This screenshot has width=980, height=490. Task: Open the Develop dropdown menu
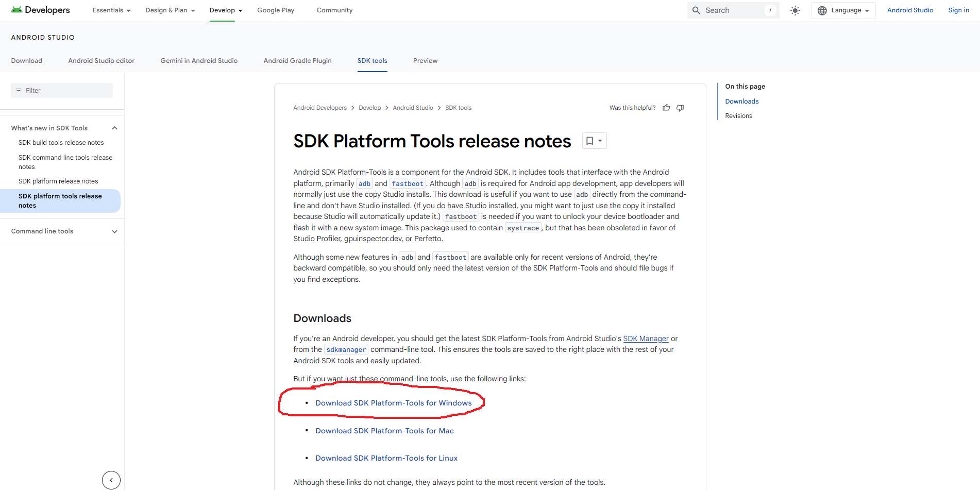pyautogui.click(x=226, y=10)
